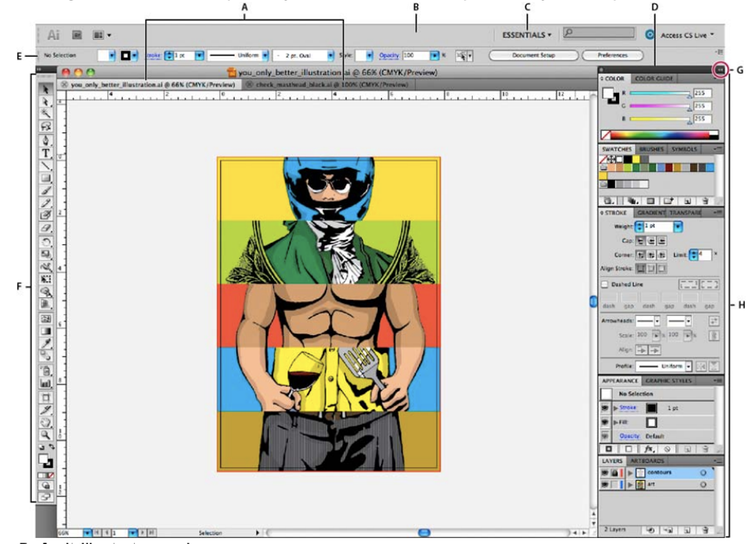Switch to the Brushes tab
This screenshot has height=544, width=750.
click(651, 149)
